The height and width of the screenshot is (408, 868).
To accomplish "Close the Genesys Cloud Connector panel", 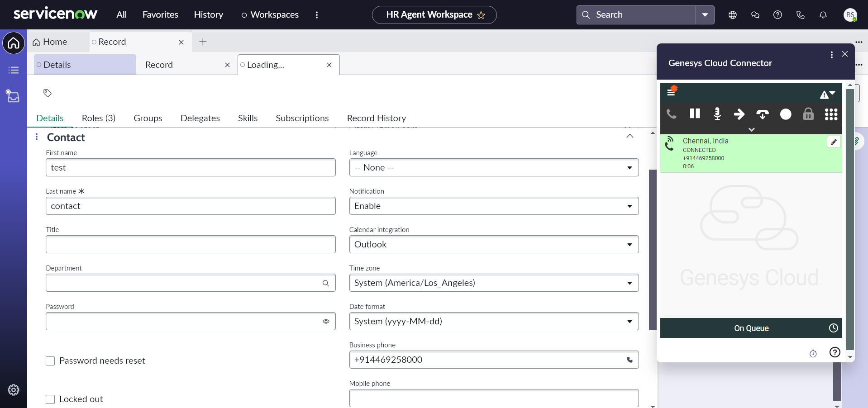I will (845, 54).
